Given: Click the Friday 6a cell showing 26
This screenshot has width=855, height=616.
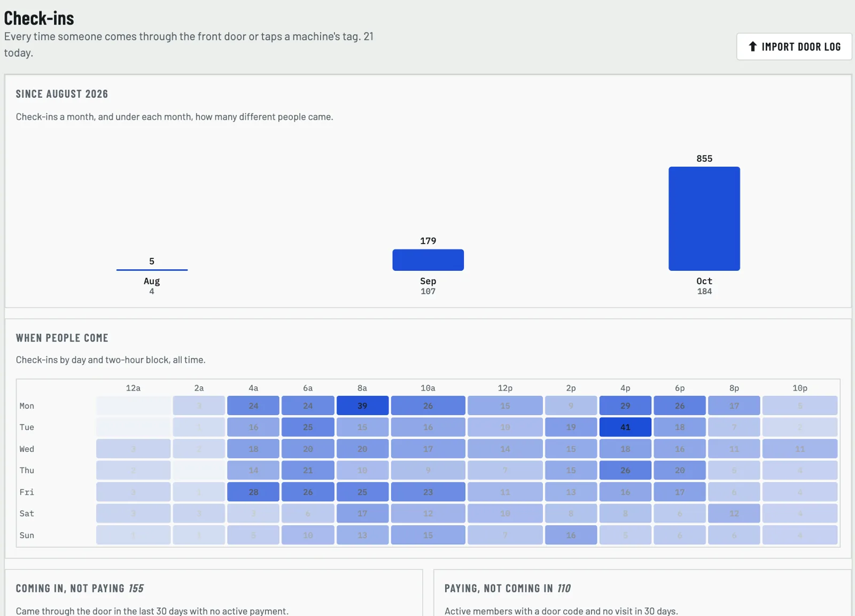Looking at the screenshot, I should [x=308, y=492].
